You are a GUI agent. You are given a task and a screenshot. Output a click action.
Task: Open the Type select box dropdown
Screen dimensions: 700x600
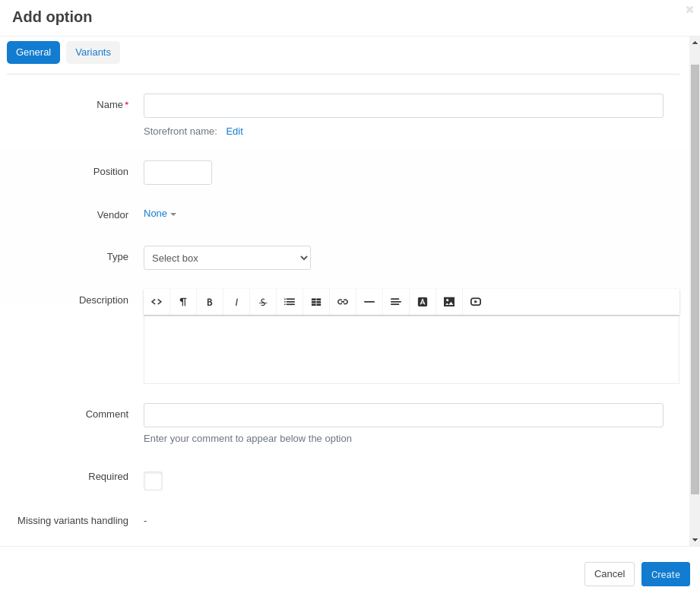[227, 258]
